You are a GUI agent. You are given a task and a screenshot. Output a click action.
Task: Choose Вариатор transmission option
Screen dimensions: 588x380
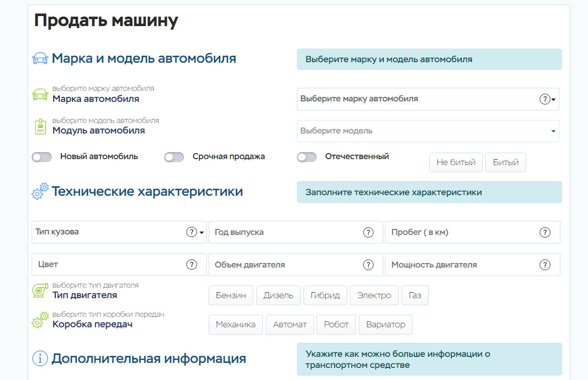(385, 325)
